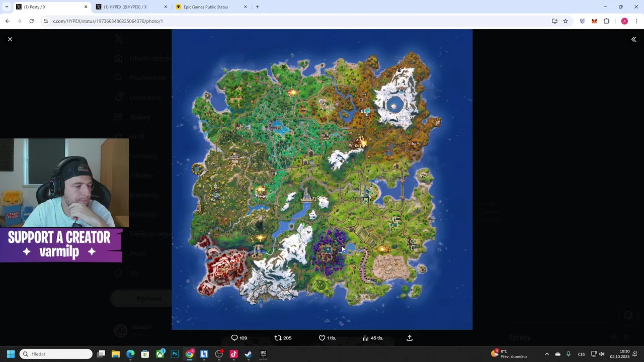Open TikTok app from the taskbar
Screen dimensions: 644x362
(233, 354)
